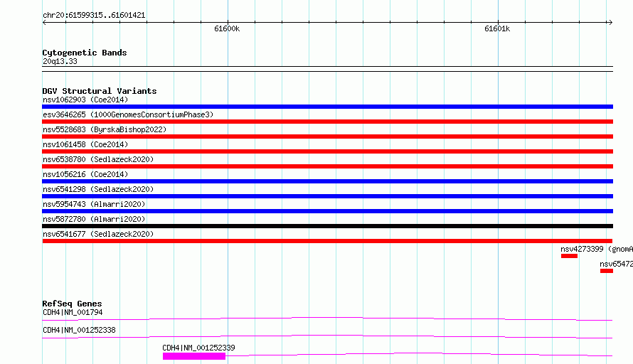The image size is (633, 364).
Task: Open transcript CDH4|NM_001252339 label
Action: (x=198, y=348)
